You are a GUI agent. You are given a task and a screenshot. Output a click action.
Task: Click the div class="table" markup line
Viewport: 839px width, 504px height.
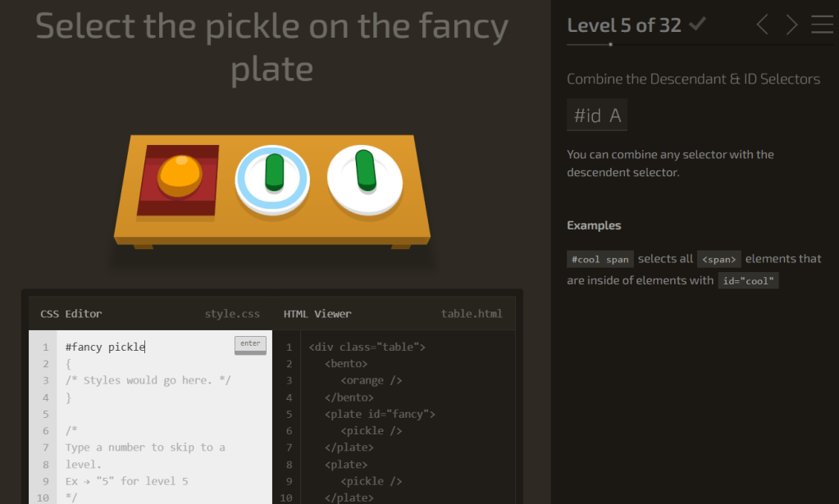(367, 347)
